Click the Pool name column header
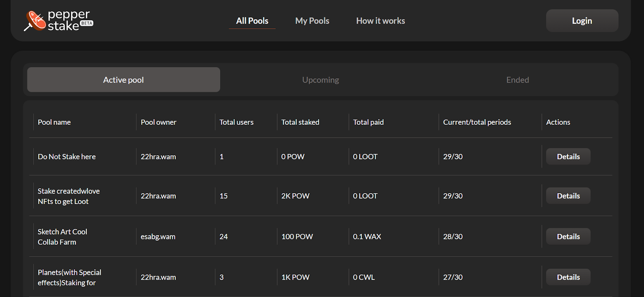 click(54, 122)
